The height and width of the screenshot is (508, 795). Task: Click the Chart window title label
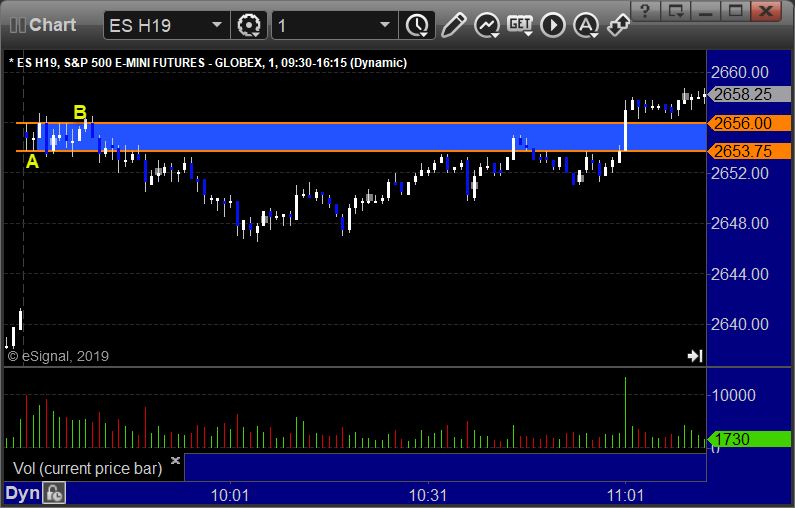coord(52,25)
